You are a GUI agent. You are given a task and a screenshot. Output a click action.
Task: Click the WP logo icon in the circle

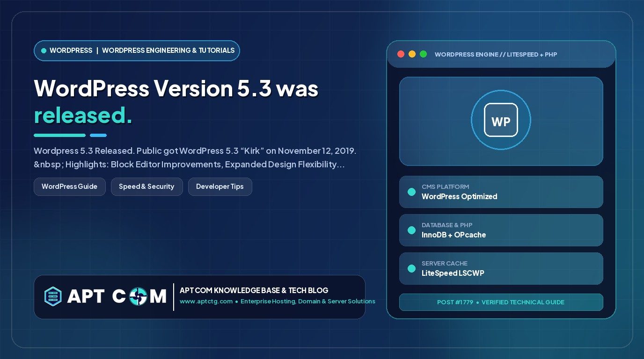[x=501, y=121]
